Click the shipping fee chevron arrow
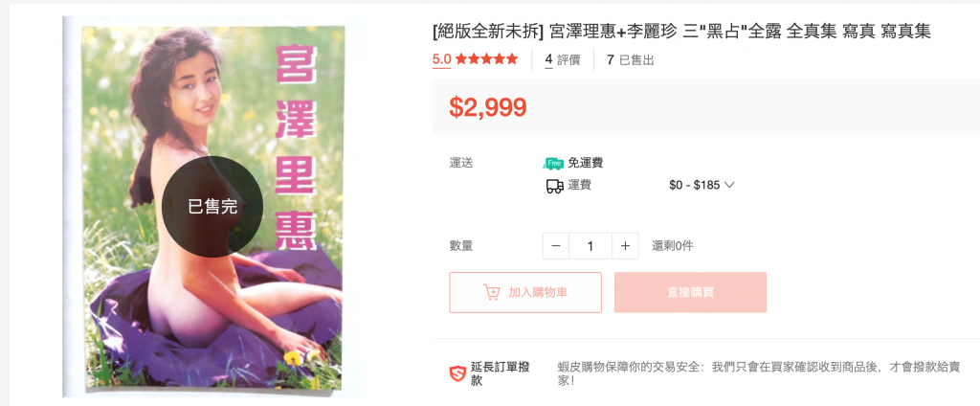This screenshot has width=980, height=406. pyautogui.click(x=728, y=185)
